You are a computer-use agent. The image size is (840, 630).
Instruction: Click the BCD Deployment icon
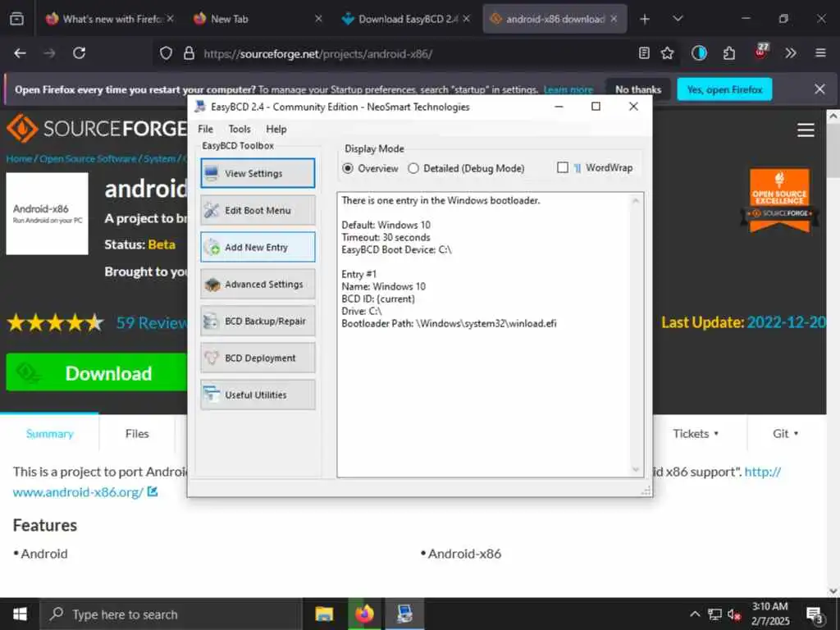[x=212, y=358]
